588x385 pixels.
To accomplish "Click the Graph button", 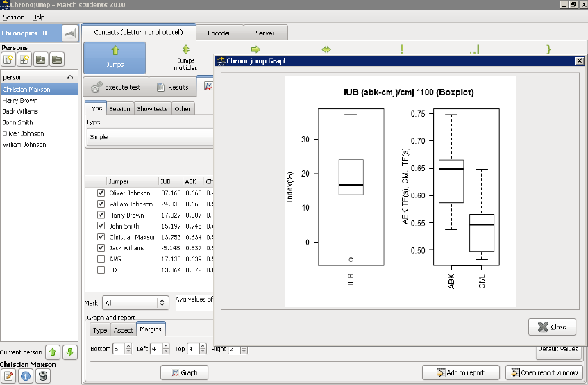I will pyautogui.click(x=184, y=372).
